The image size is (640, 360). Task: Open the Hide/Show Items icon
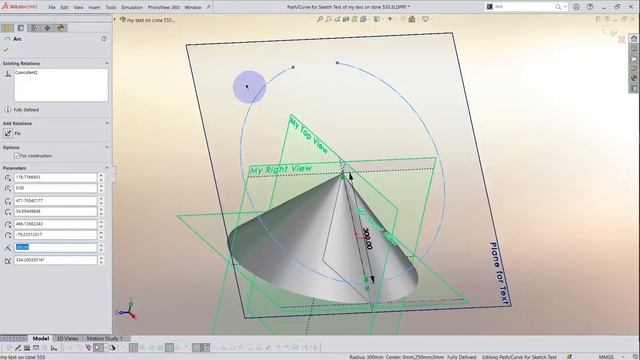(x=391, y=19)
